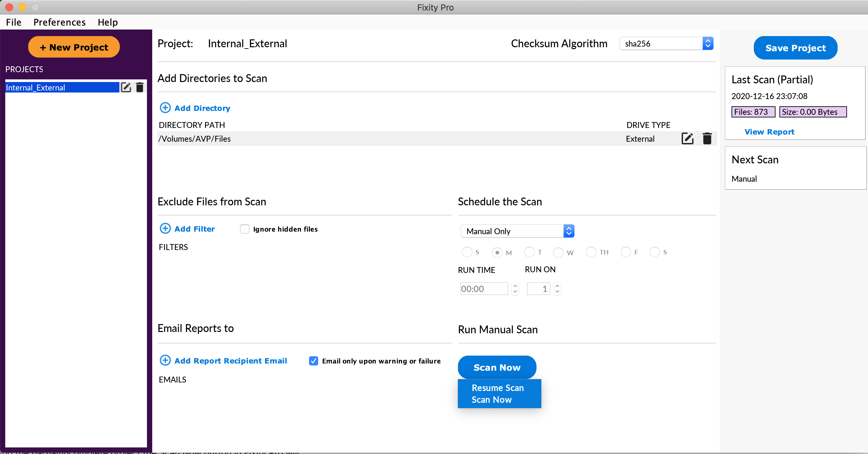Delete the /Volumes/AVP/Files directory entry
This screenshot has width=868, height=454.
pos(707,138)
